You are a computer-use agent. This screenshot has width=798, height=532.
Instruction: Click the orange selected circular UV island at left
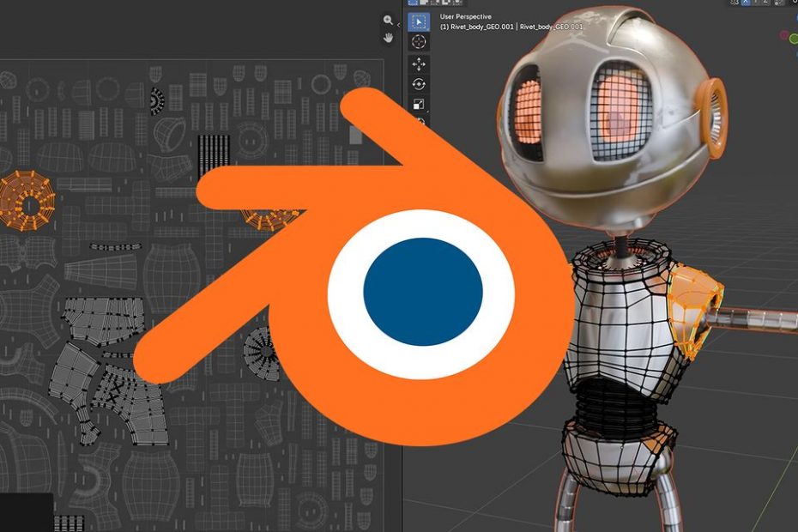(x=28, y=201)
